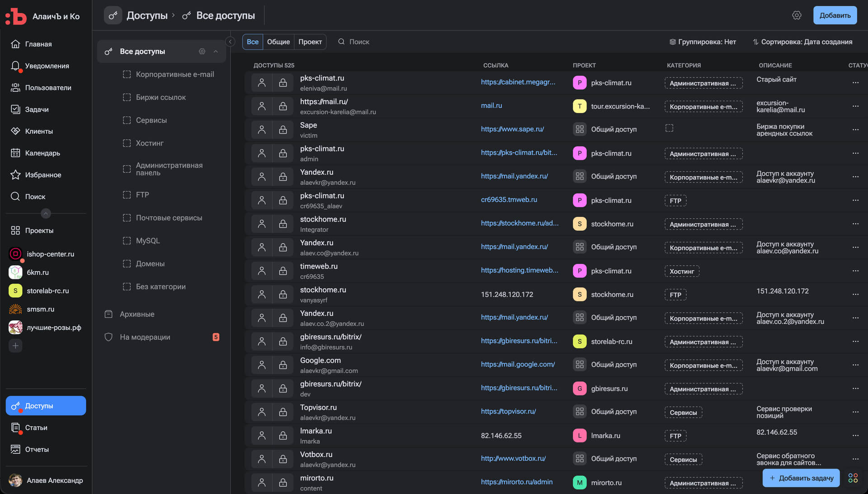Open the Группировка: Нет dropdown
This screenshot has height=494, width=868.
click(x=703, y=42)
